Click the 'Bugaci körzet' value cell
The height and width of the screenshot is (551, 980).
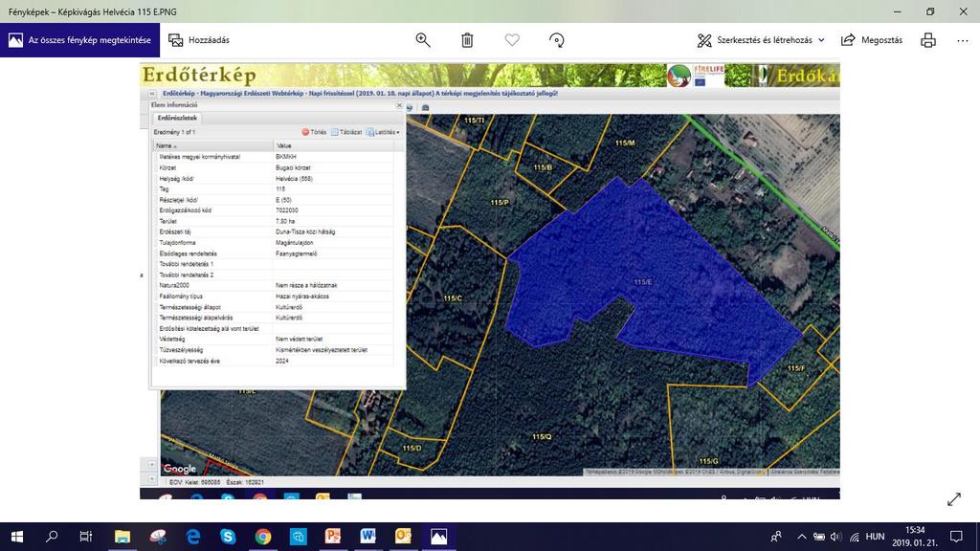point(293,167)
